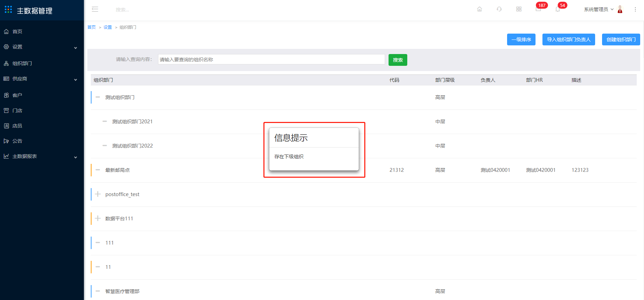Click the 公告 announcement icon in the sidebar
This screenshot has width=644, height=300.
click(x=6, y=141)
